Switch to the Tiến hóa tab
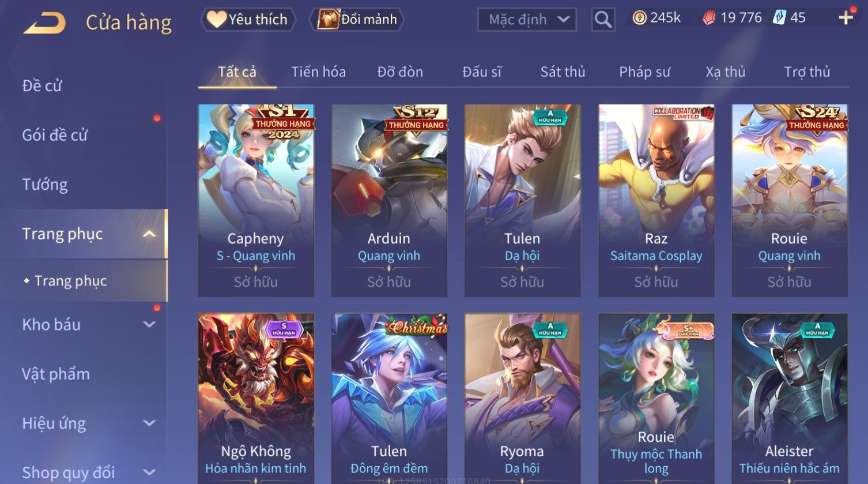This screenshot has height=484, width=868. (x=318, y=72)
